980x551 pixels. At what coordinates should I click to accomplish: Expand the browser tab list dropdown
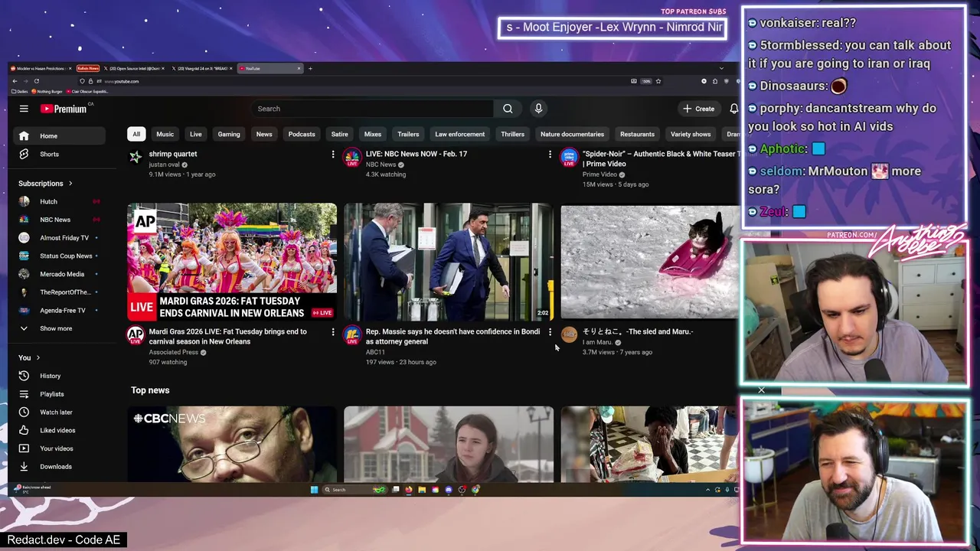click(722, 69)
